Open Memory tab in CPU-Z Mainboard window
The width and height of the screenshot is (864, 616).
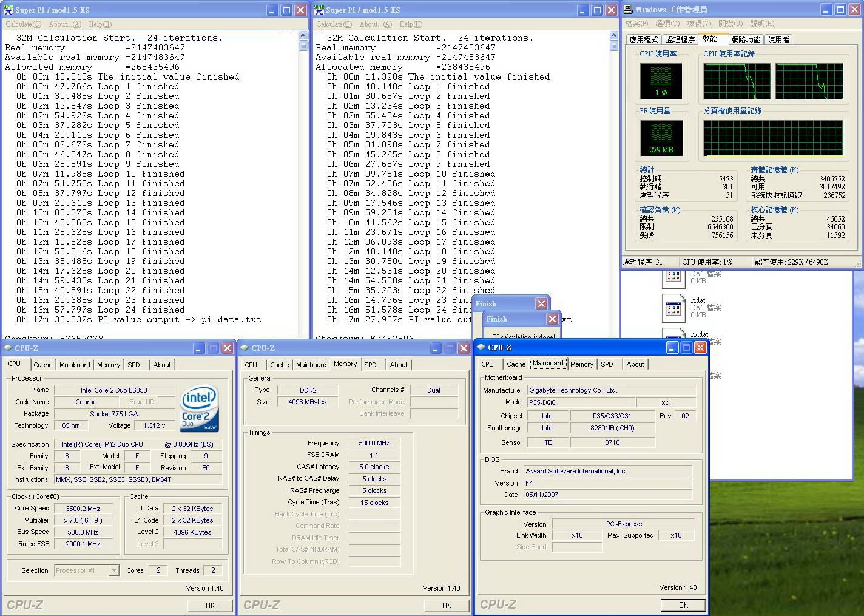pyautogui.click(x=581, y=364)
